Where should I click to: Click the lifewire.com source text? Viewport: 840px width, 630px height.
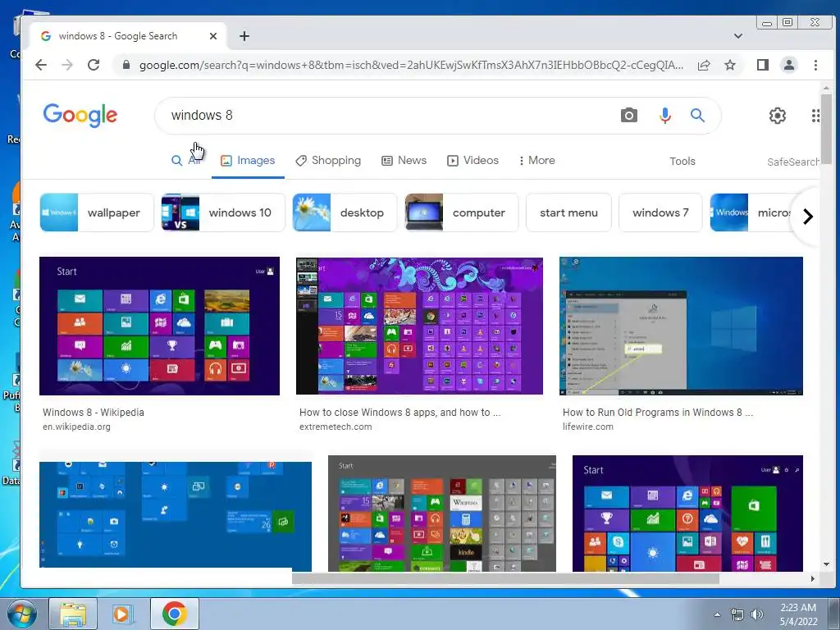tap(587, 427)
